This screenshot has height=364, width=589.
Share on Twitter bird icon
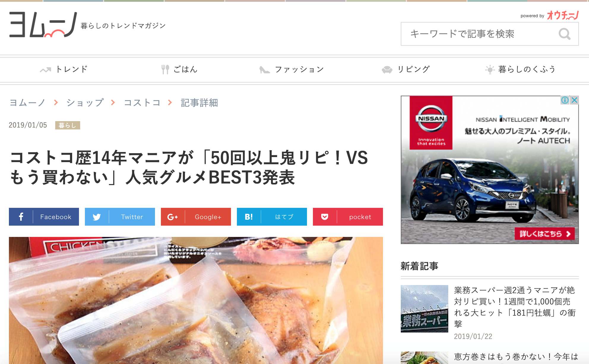[97, 217]
